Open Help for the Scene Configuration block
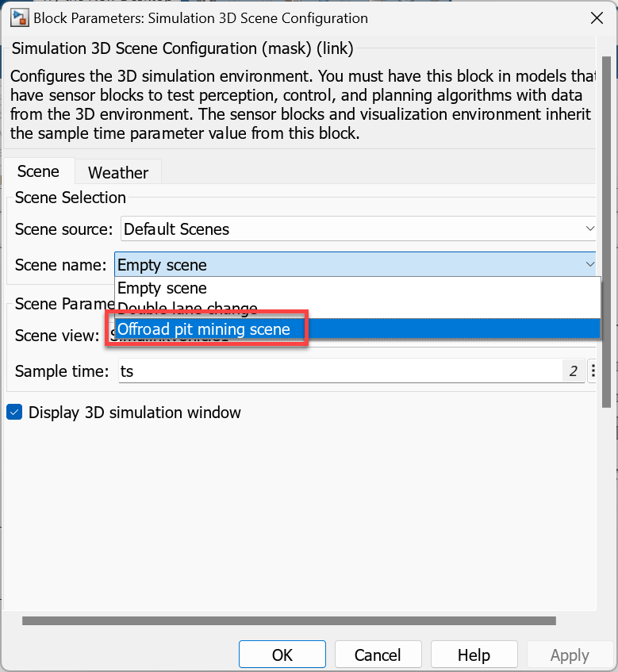 pos(474,655)
